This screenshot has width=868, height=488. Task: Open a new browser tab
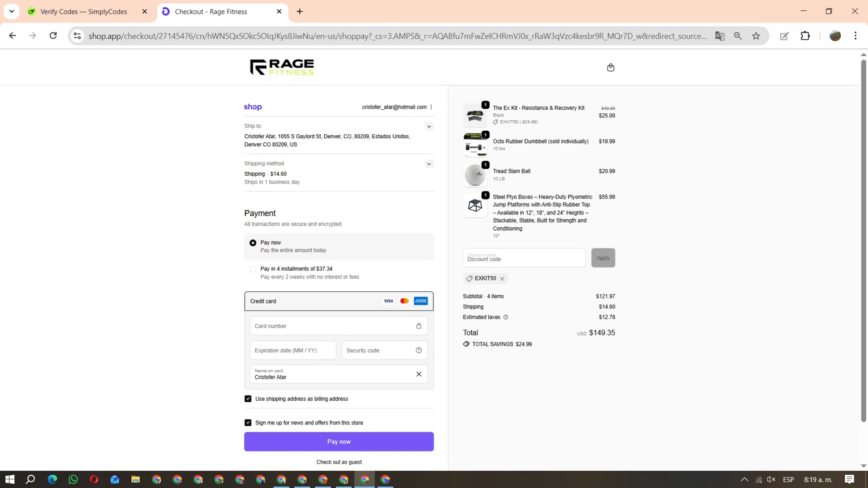pyautogui.click(x=300, y=12)
